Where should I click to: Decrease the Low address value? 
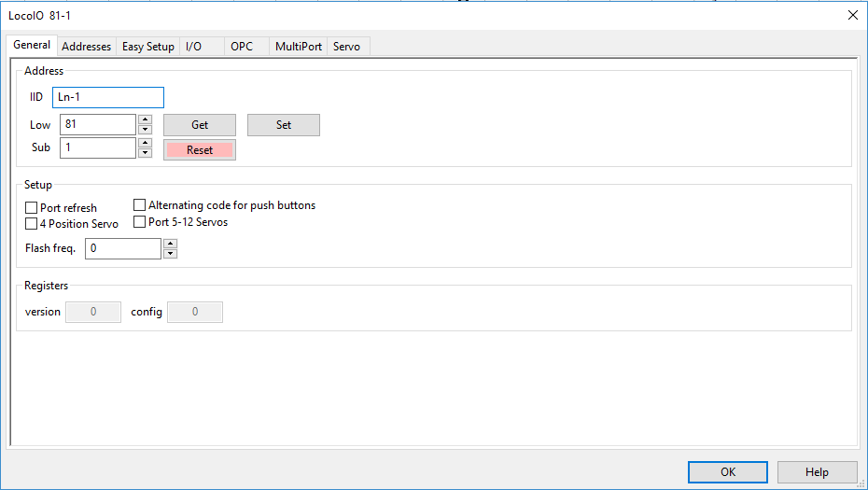tap(145, 130)
